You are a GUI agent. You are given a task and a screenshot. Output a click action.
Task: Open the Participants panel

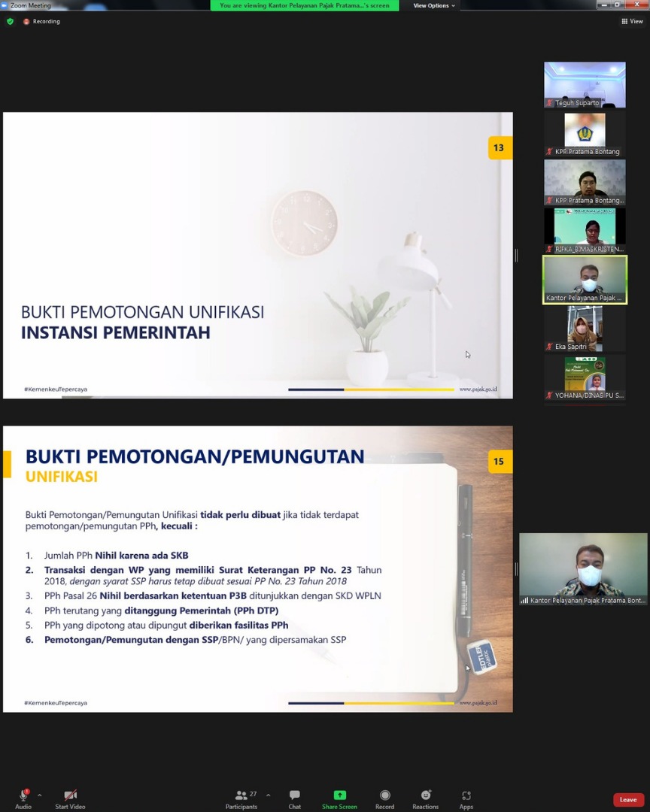click(241, 798)
